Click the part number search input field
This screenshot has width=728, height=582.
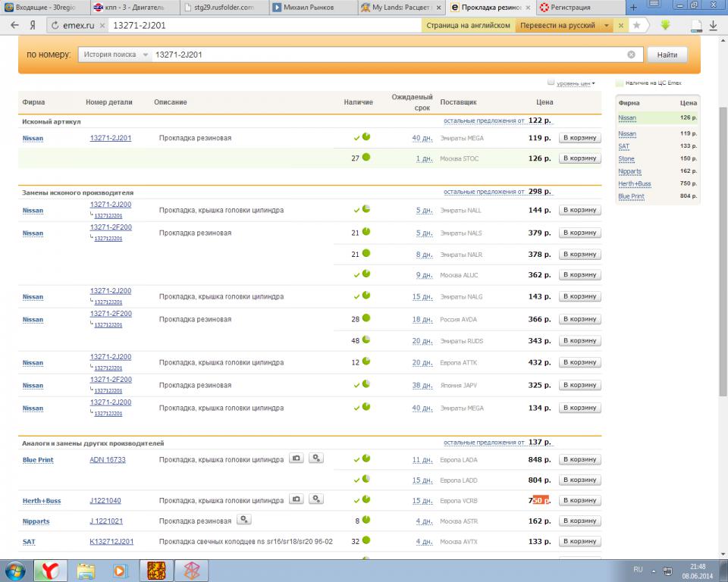(x=389, y=55)
